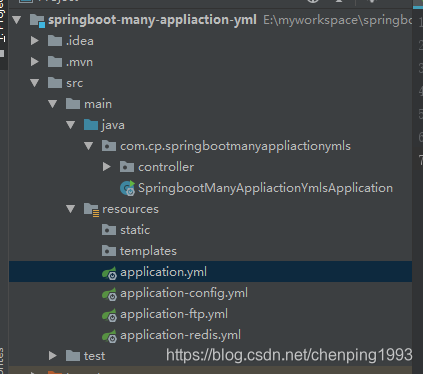The image size is (423, 374).
Task: Click the project module icon at root
Action: [x=37, y=21]
